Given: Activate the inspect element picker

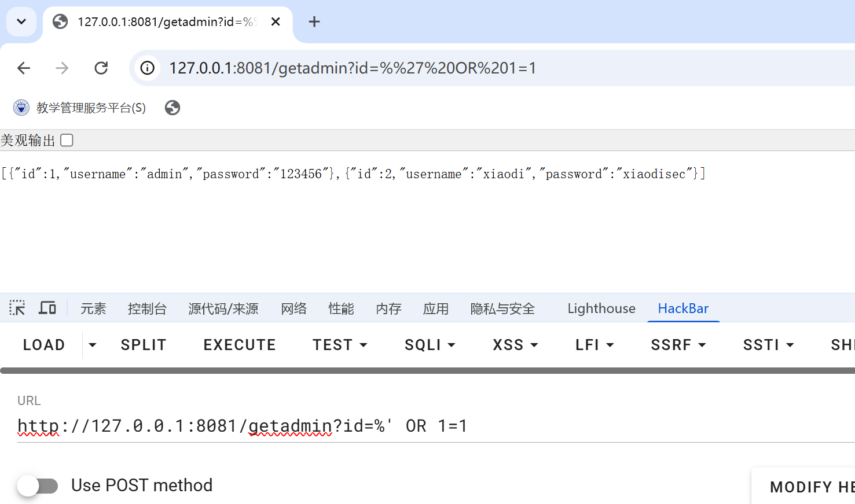Looking at the screenshot, I should click(17, 308).
